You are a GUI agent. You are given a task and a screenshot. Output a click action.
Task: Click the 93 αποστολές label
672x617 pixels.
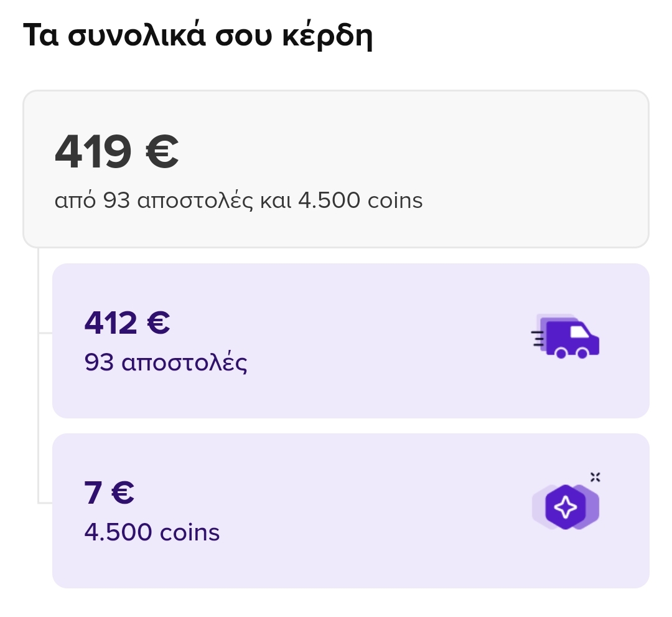(166, 363)
